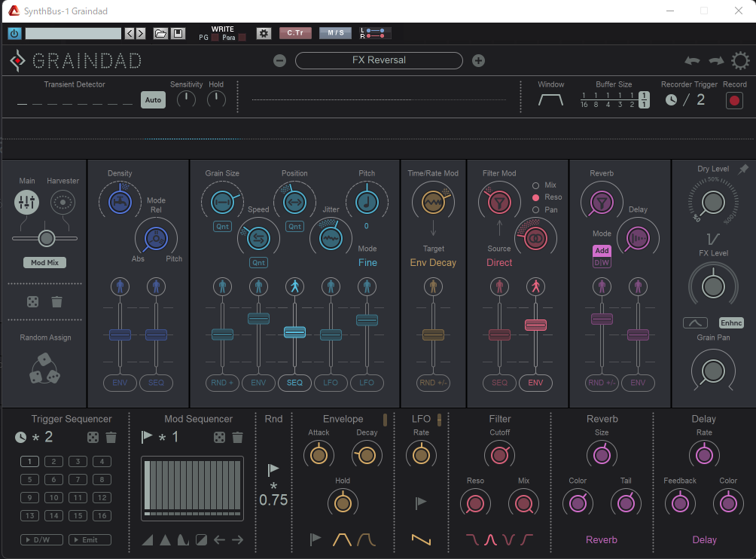
Task: Click the undo arrow icon
Action: coord(692,61)
